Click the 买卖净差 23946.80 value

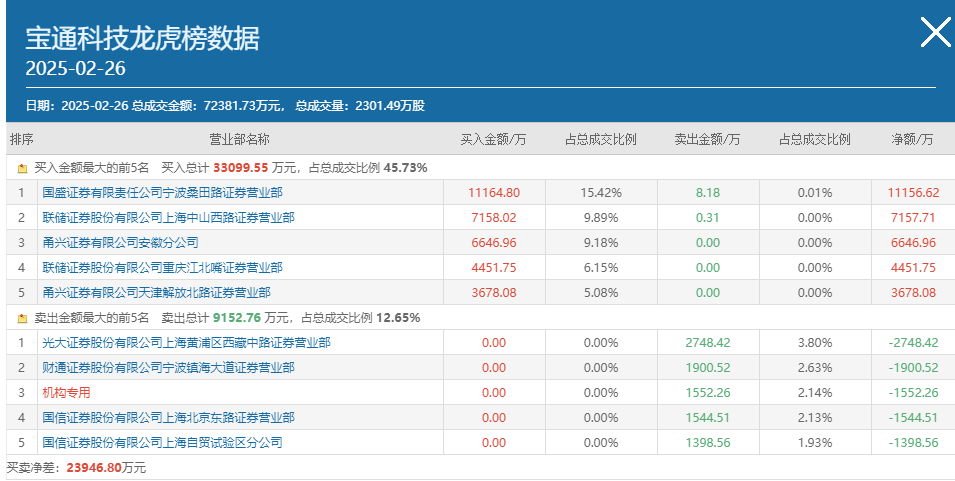(x=94, y=468)
